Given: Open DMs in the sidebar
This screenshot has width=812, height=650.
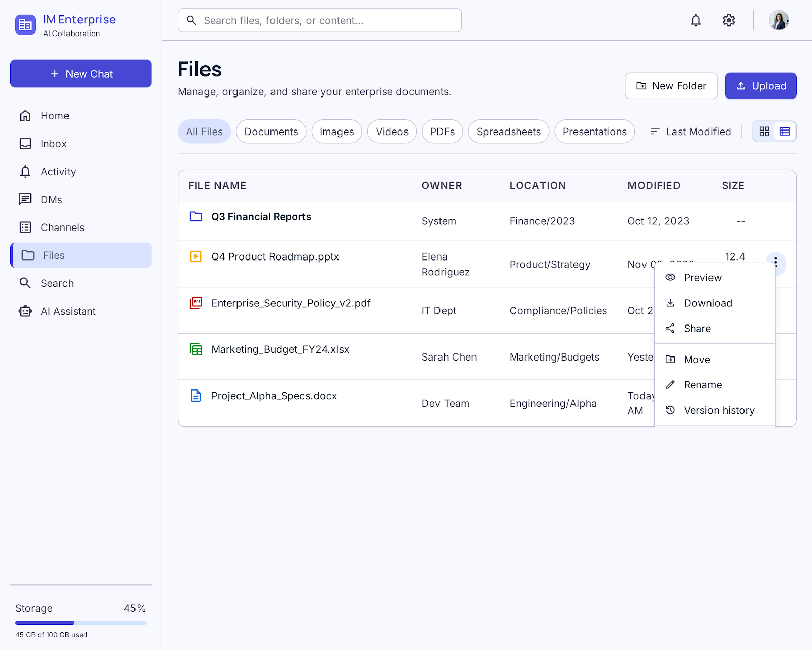Looking at the screenshot, I should 81,200.
